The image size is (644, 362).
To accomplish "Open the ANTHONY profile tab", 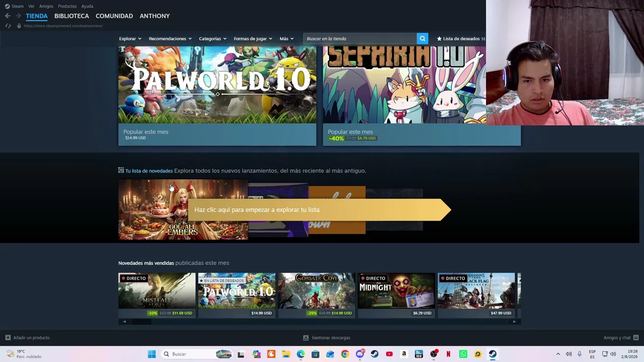I will point(154,16).
